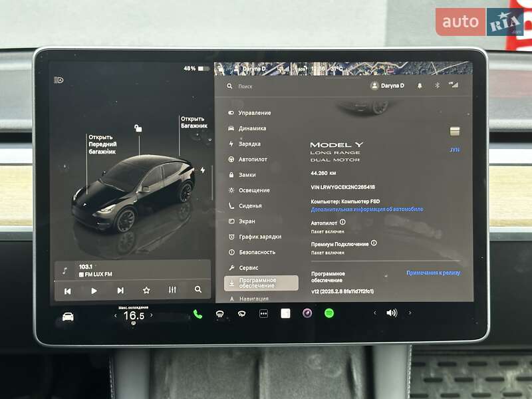This screenshot has height=399, width=532.
Task: Toggle Bluetooth via the status bar icon
Action: [438, 85]
